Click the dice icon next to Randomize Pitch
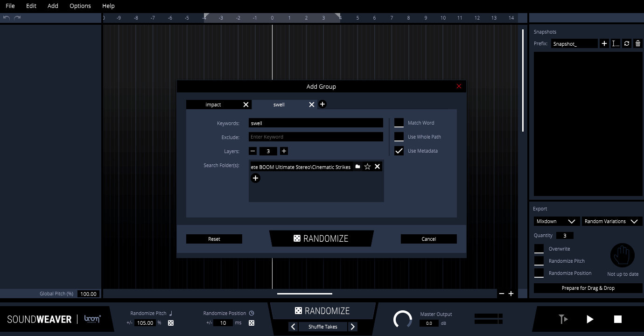The image size is (644, 336). tap(171, 322)
